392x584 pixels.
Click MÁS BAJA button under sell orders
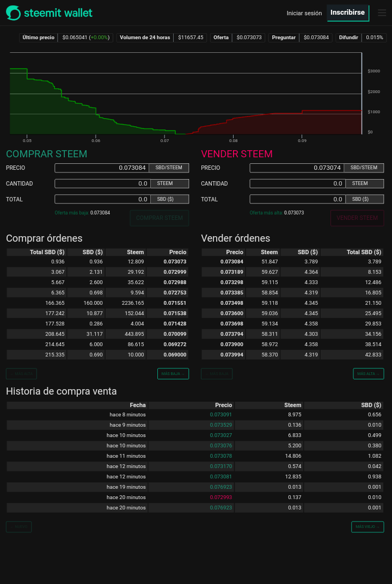pos(217,373)
